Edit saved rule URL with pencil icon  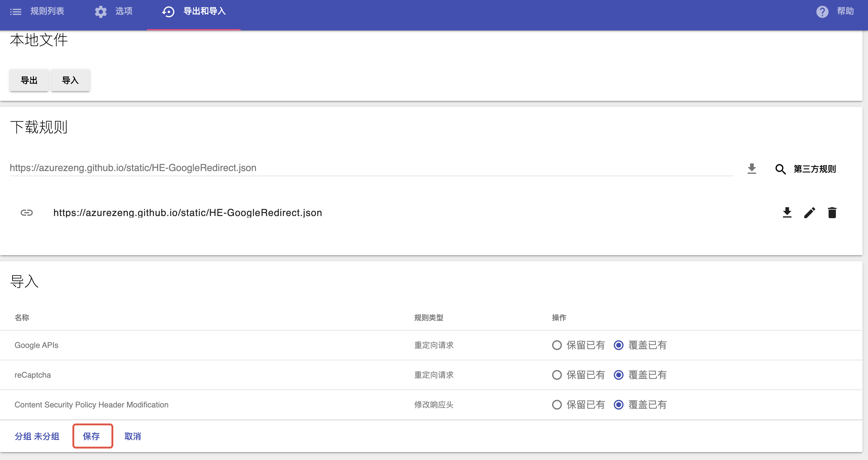tap(809, 213)
